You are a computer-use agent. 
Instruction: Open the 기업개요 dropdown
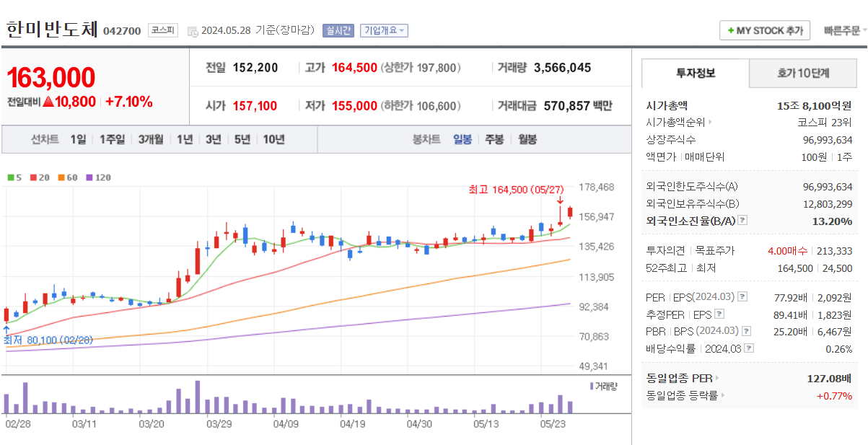pos(385,31)
